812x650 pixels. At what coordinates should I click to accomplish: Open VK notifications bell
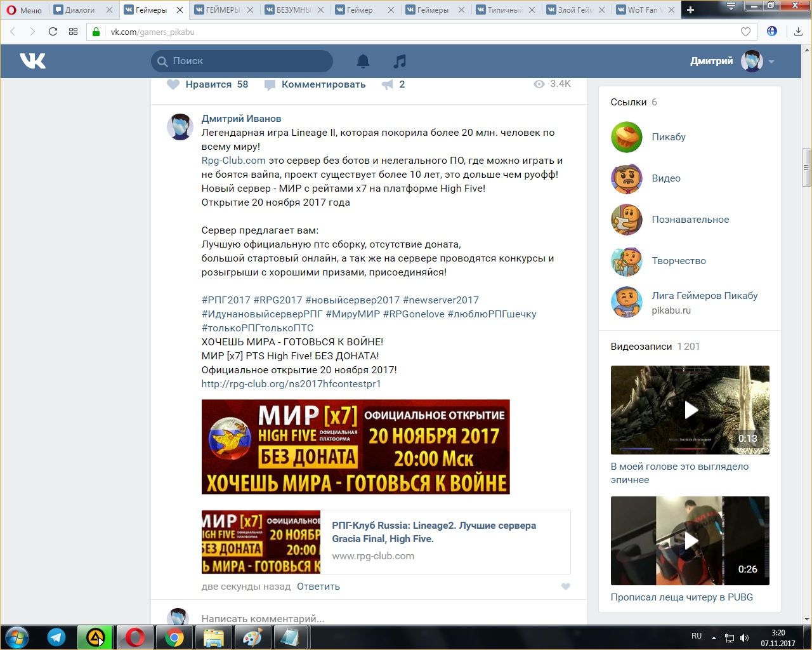point(363,61)
